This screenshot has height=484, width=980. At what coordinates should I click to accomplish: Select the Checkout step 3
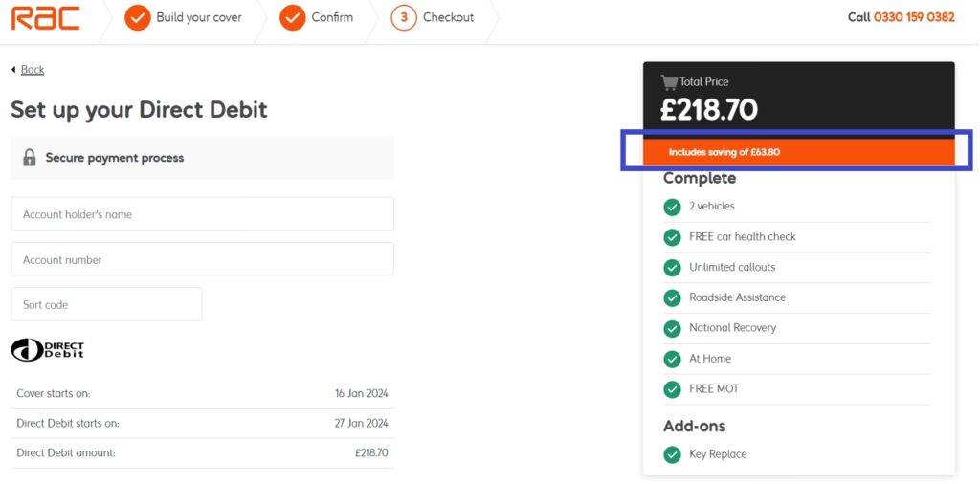(434, 17)
